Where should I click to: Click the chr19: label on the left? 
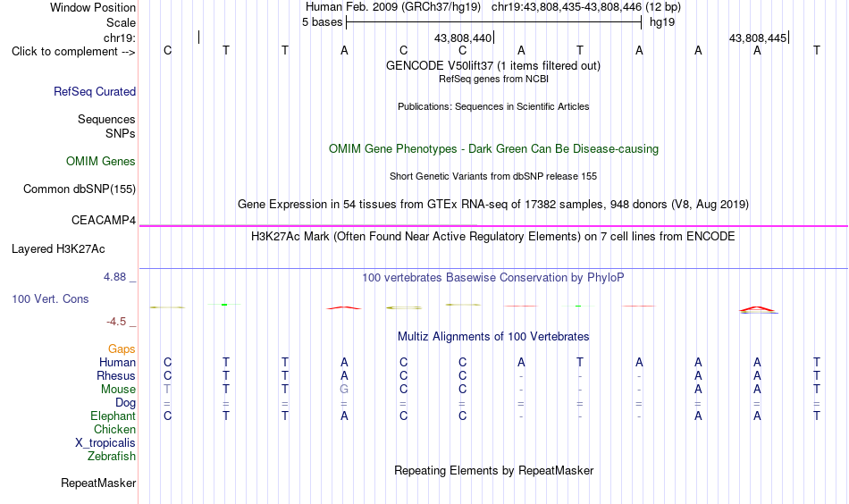click(120, 38)
